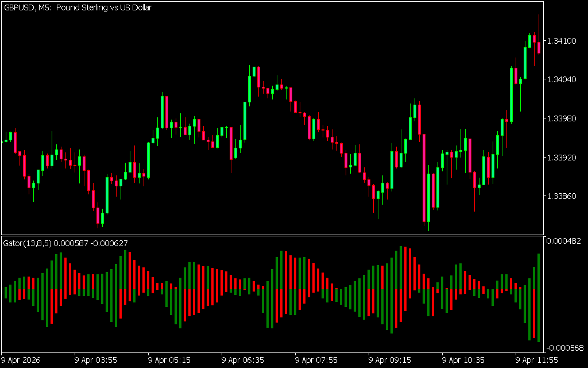This screenshot has height=368, width=588.
Task: Select the 9 Apr 10:35 time marker
Action: coord(463,361)
